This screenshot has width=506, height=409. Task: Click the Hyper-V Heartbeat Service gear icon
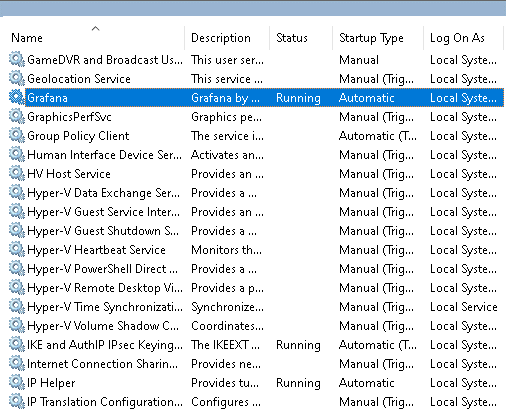tap(17, 250)
